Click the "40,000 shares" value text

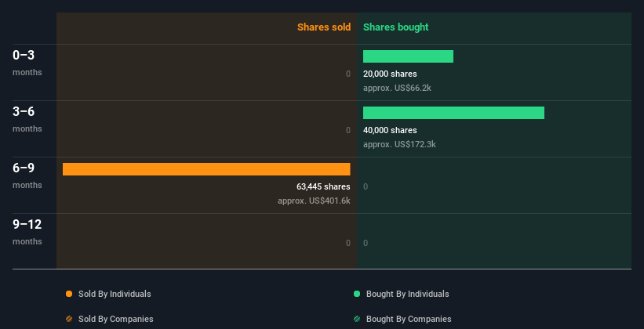tap(390, 130)
